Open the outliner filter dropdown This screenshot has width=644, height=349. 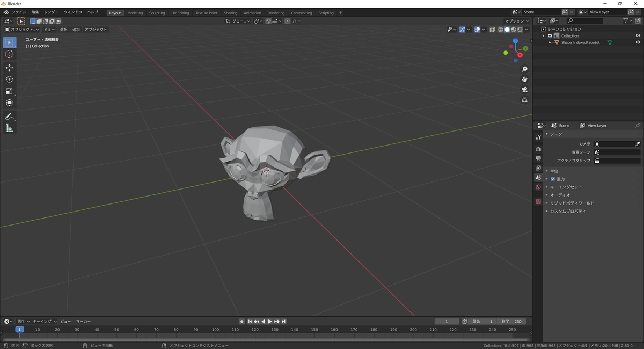(628, 20)
